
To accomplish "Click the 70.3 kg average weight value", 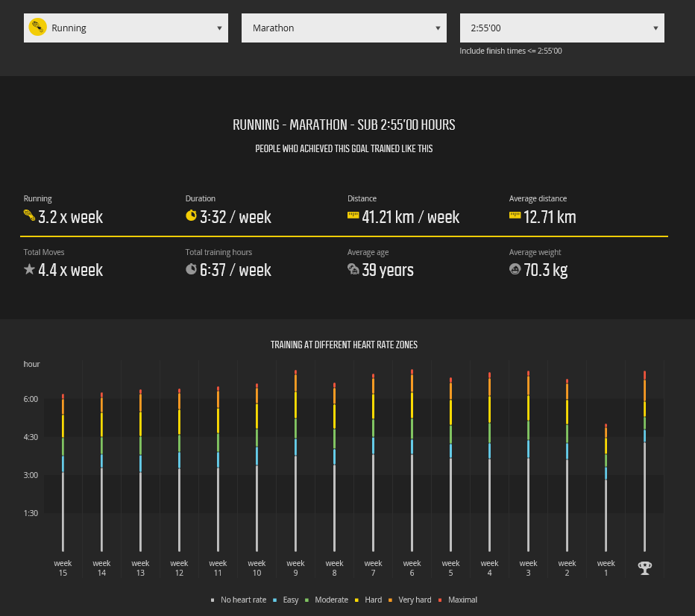I will (546, 270).
